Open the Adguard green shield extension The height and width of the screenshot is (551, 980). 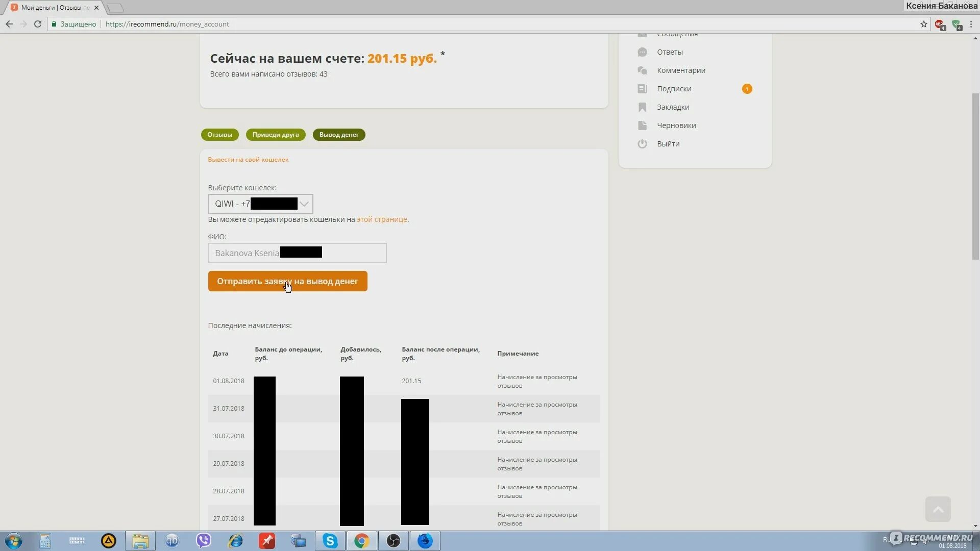point(957,24)
